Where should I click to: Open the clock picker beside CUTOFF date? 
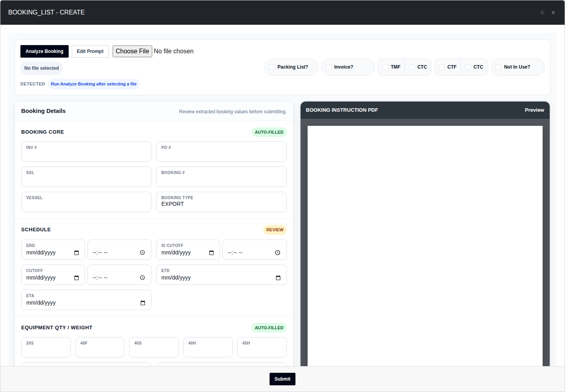[x=142, y=278]
